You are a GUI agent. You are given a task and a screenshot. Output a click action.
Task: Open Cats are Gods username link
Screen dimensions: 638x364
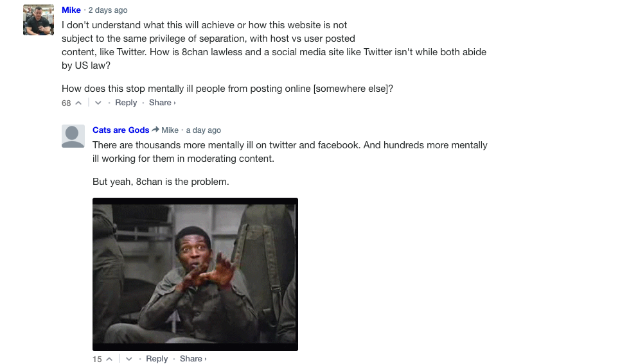[121, 130]
